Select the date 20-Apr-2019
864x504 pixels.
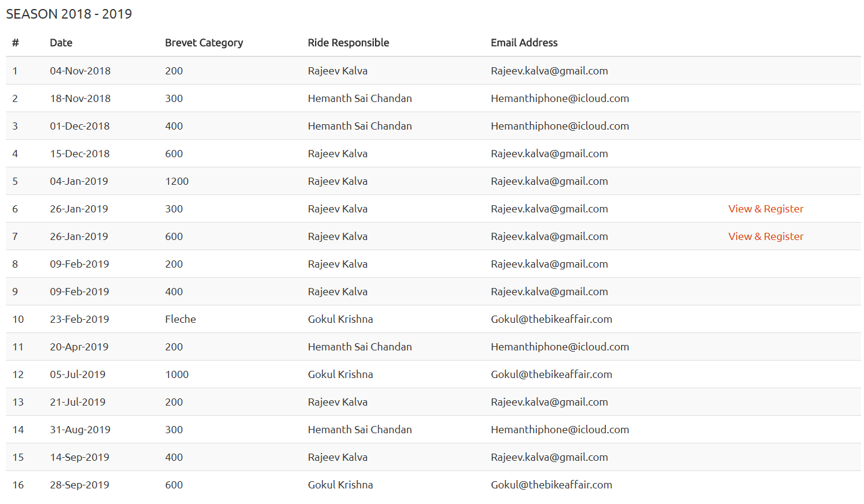coord(79,347)
